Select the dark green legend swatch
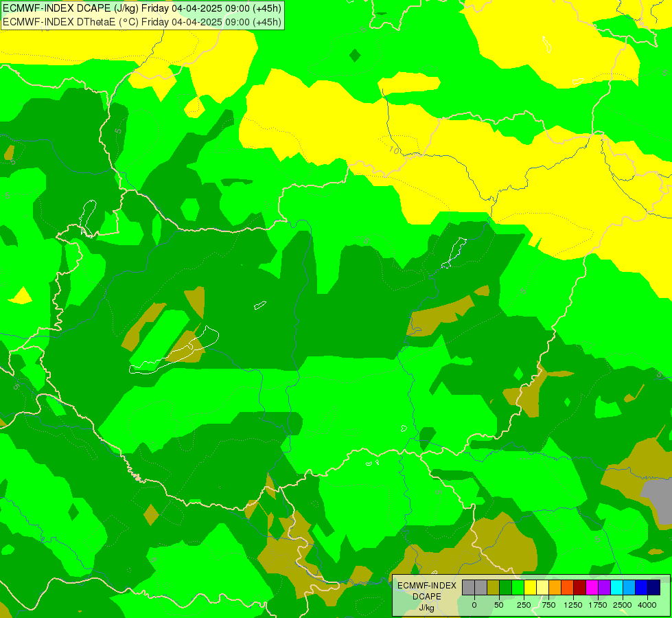Image resolution: width=672 pixels, height=618 pixels. 506,587
